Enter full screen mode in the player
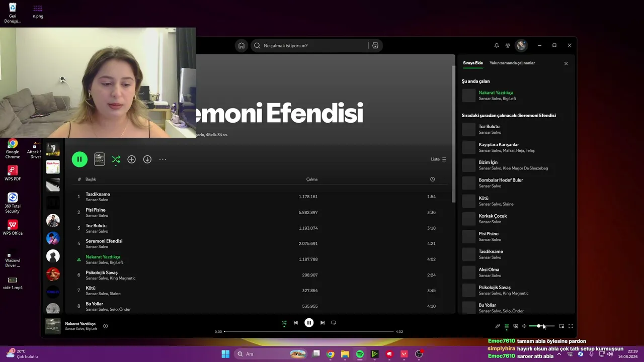The height and width of the screenshot is (362, 644). pyautogui.click(x=571, y=326)
